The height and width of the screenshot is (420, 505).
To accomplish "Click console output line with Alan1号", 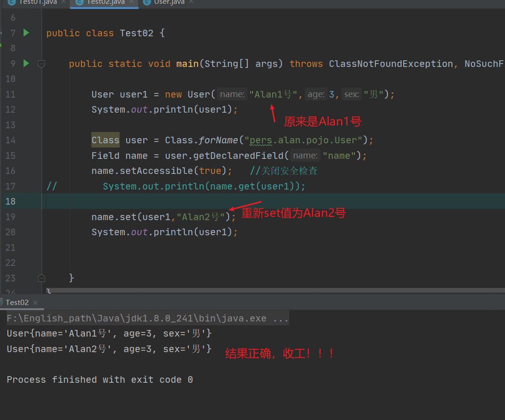I will tap(109, 333).
